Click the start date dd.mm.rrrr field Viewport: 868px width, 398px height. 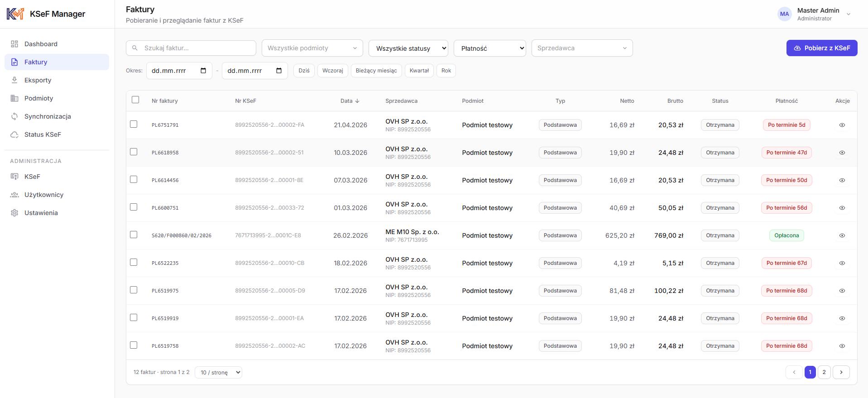coord(179,71)
